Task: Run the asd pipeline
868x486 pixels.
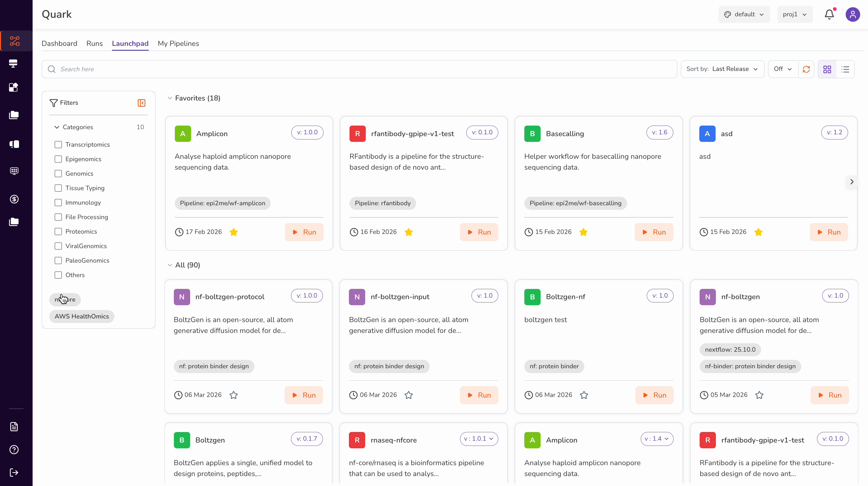Action: (x=828, y=232)
